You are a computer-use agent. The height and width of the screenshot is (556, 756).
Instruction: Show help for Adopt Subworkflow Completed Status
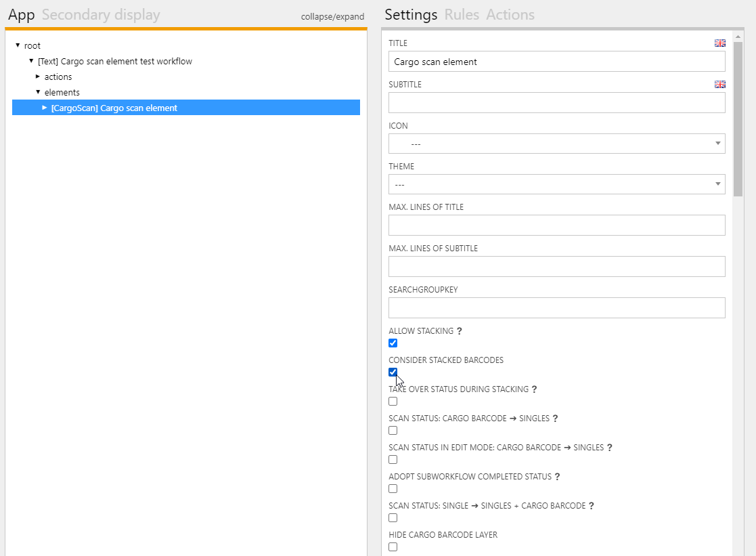click(558, 477)
